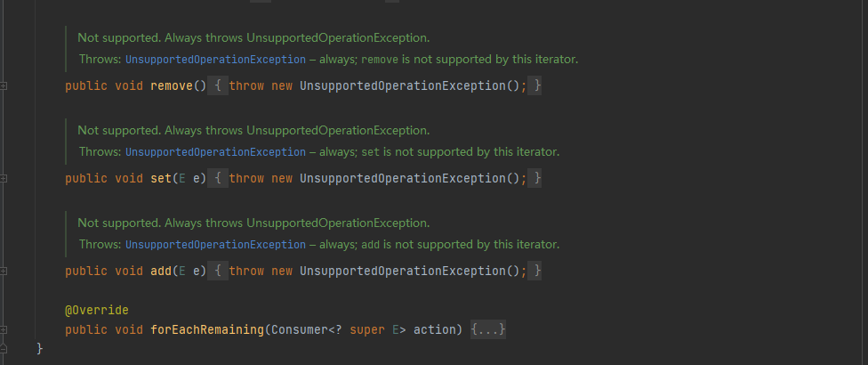Click the gutter fold icon beside add(E e)
The height and width of the screenshot is (365, 868).
(4, 270)
